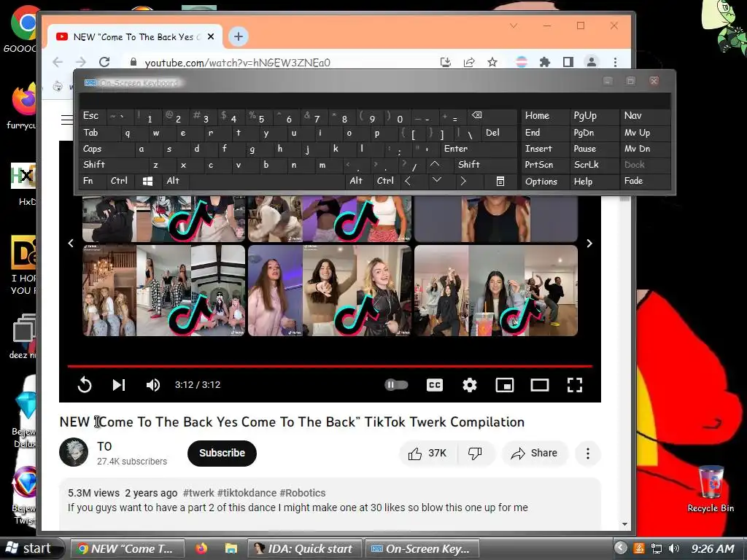Open Chrome three-dot menu
The height and width of the screenshot is (560, 747).
(615, 62)
